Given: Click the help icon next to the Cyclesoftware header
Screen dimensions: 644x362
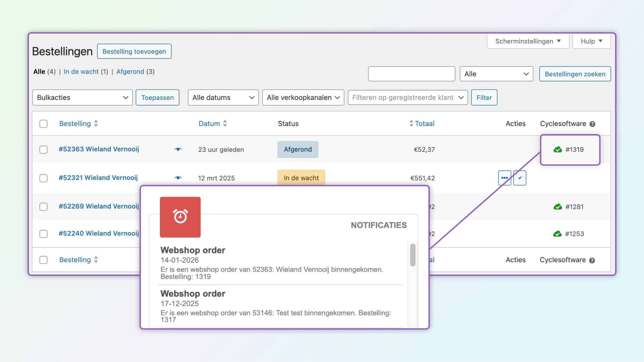Looking at the screenshot, I should pyautogui.click(x=592, y=124).
